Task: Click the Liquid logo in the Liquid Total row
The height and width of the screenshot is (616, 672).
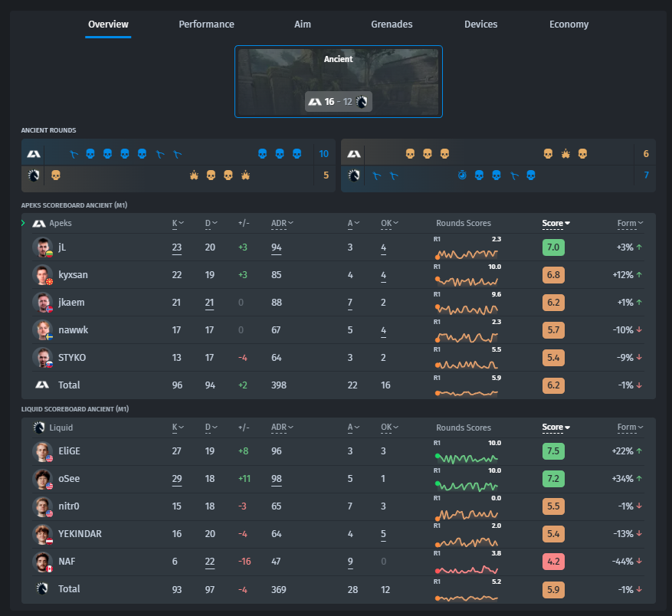Action: 42,589
